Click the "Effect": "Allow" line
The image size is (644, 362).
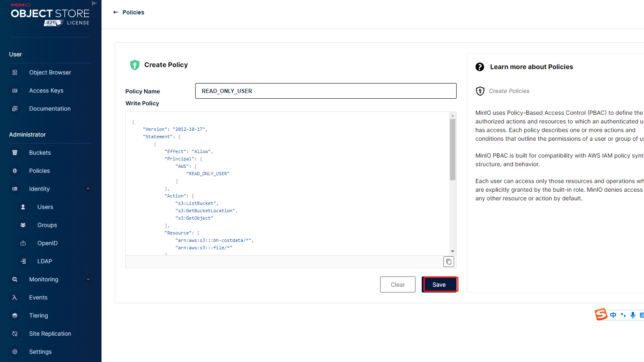pos(189,151)
